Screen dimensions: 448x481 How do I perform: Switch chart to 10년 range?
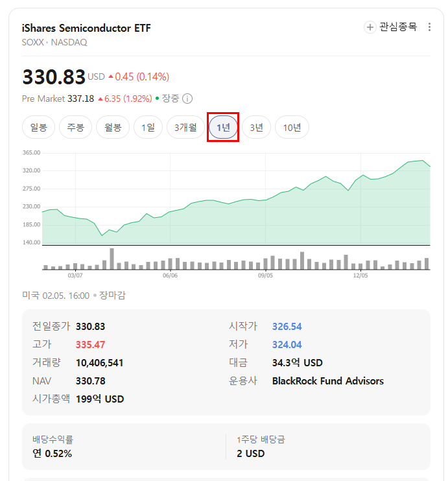click(x=292, y=127)
